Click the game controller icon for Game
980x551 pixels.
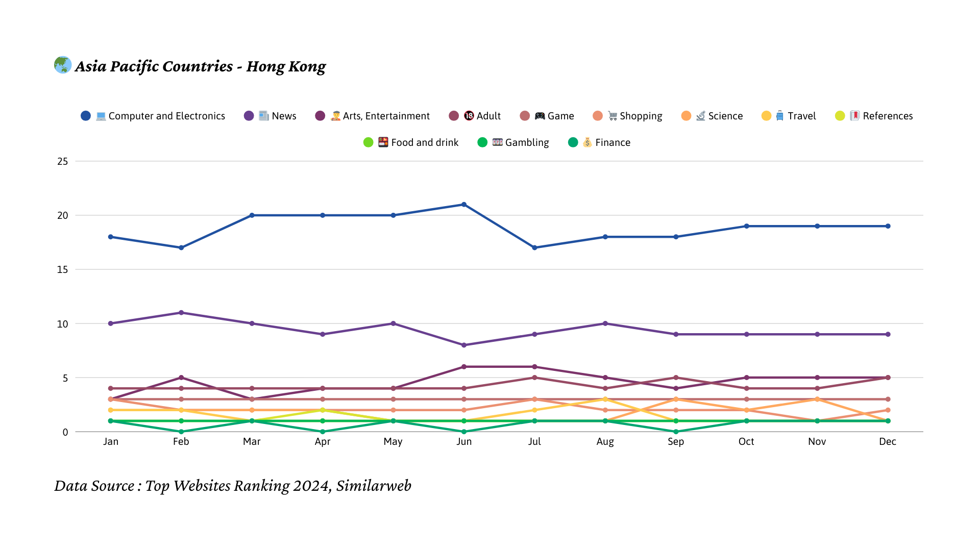tap(540, 116)
